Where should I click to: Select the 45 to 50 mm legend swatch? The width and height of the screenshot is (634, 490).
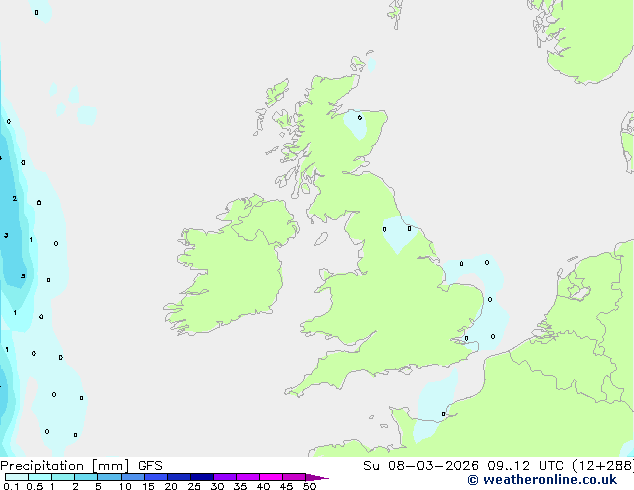click(294, 477)
